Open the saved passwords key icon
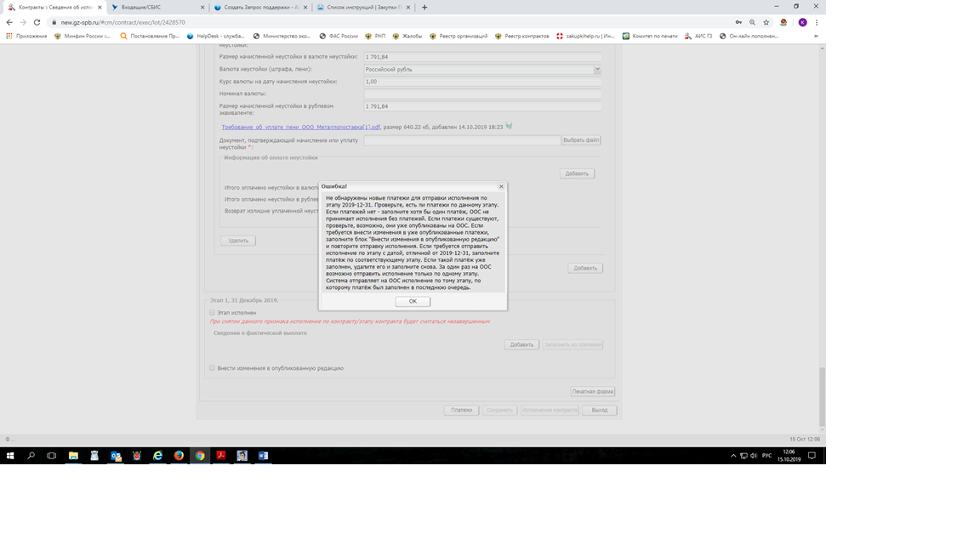The height and width of the screenshot is (551, 980). (x=738, y=22)
